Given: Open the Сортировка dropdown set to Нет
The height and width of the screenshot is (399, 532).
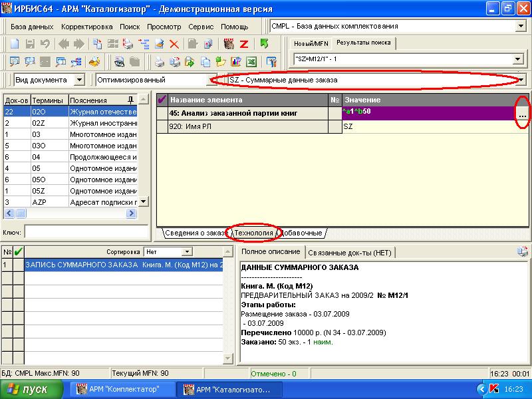Looking at the screenshot, I should (187, 252).
